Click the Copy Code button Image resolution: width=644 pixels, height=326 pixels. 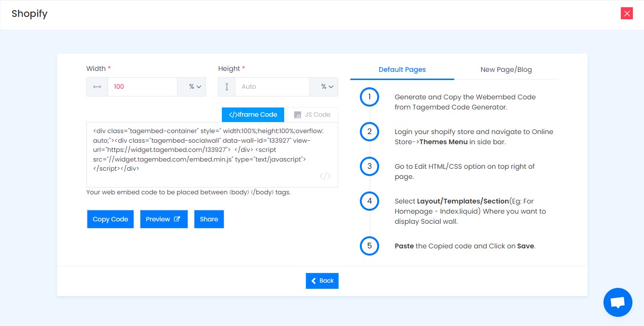110,219
